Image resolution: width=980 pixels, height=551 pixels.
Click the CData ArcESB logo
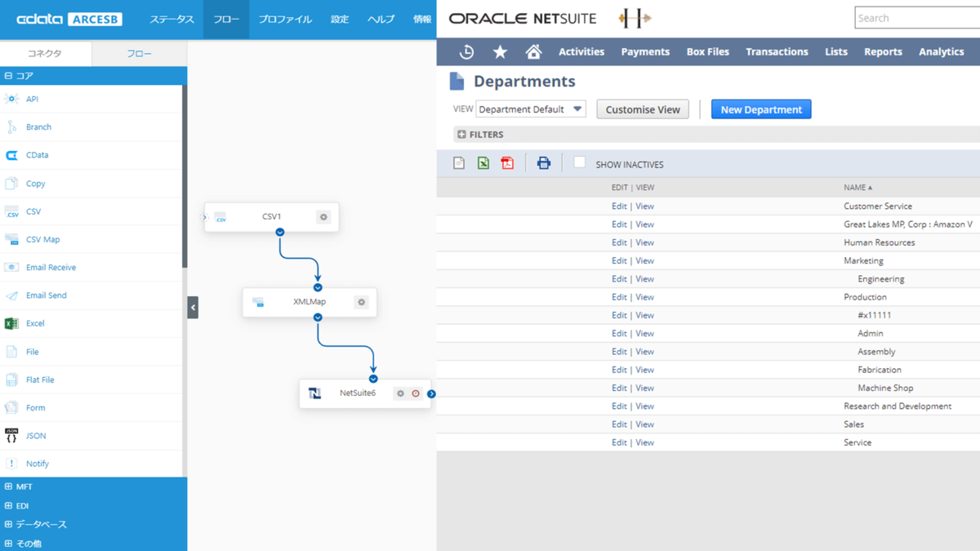69,20
